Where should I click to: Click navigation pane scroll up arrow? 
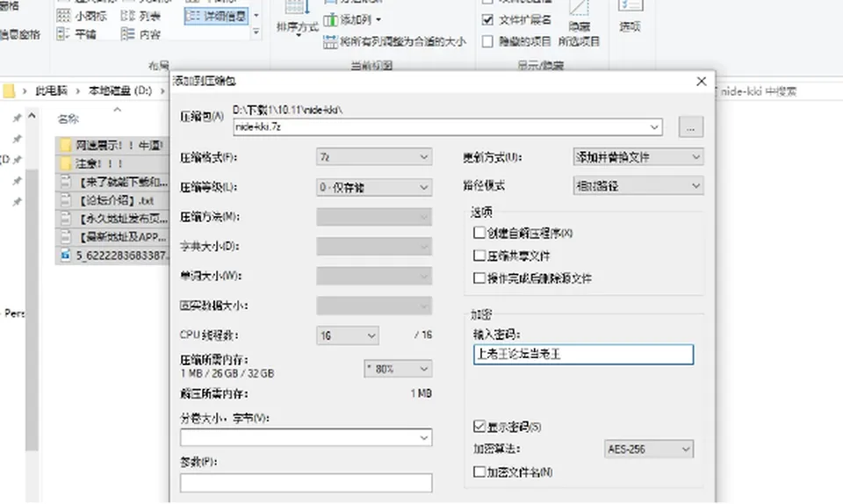(32, 116)
